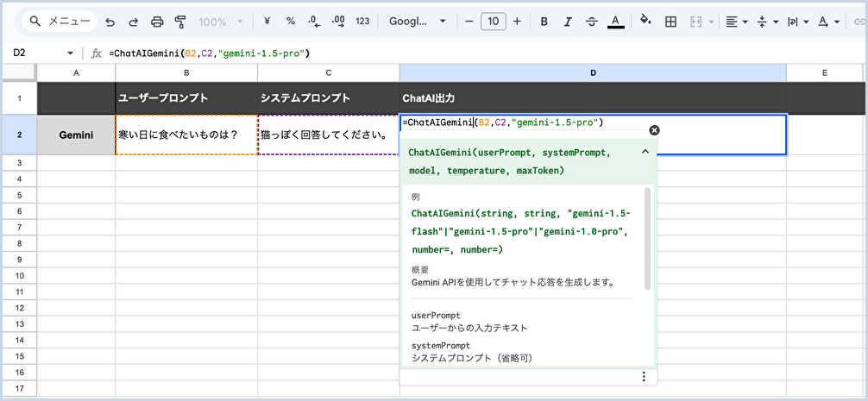Select row 1 header

(18, 98)
